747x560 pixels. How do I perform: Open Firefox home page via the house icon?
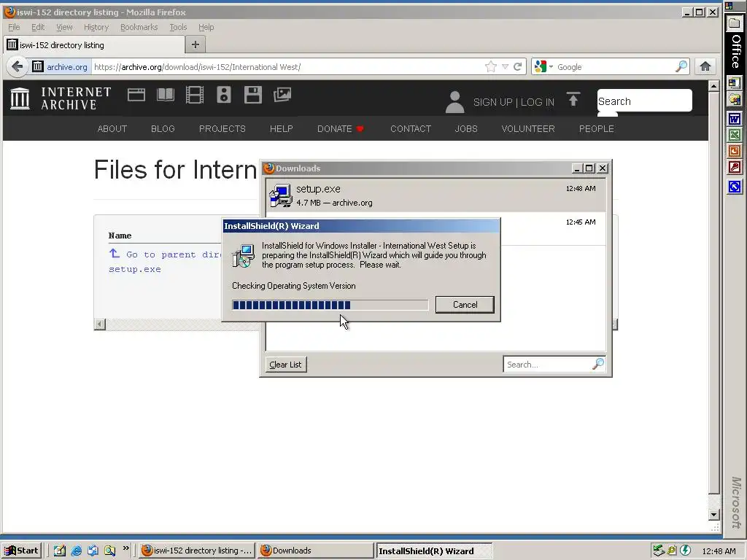point(705,66)
